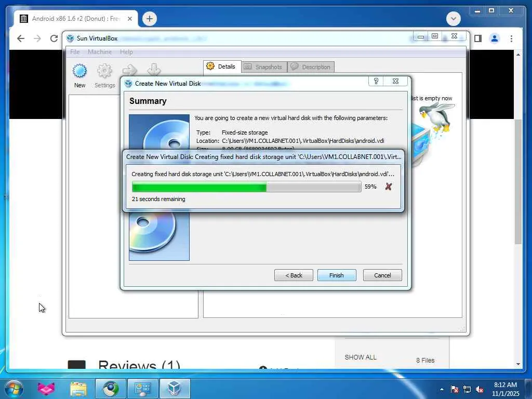The height and width of the screenshot is (399, 532).
Task: Open the browser profile icon
Action: click(x=495, y=38)
